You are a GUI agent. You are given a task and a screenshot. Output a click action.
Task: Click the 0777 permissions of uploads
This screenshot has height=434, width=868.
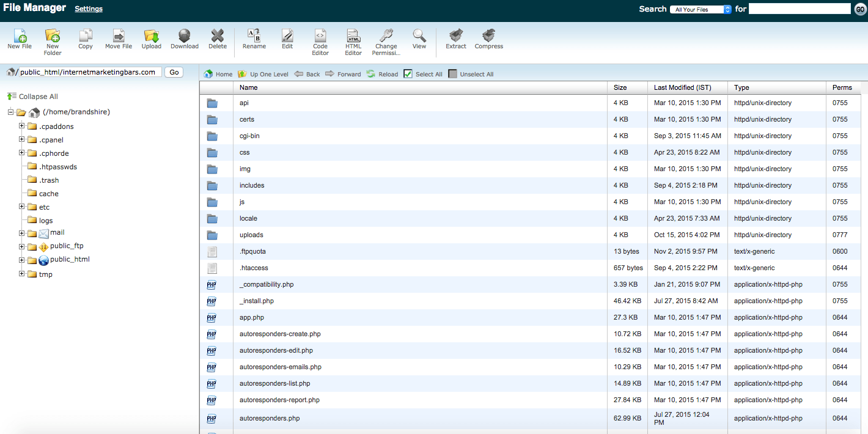840,235
